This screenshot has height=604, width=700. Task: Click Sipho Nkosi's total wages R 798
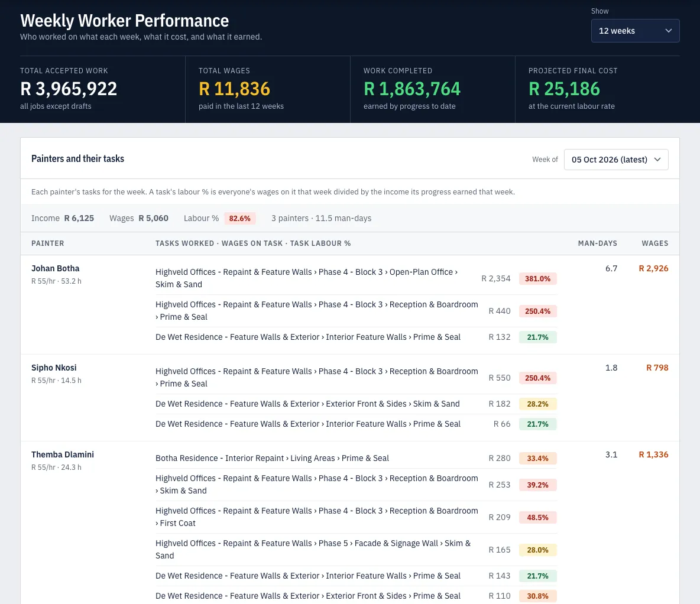coord(657,368)
